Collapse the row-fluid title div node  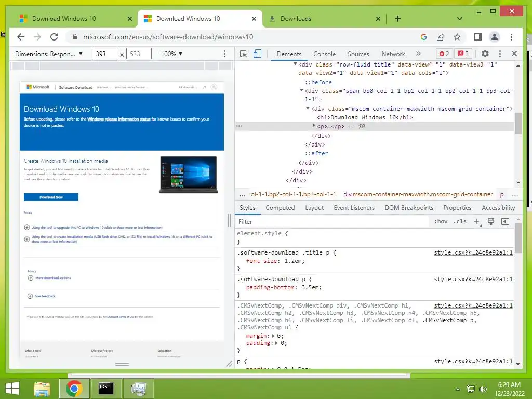pyautogui.click(x=295, y=64)
